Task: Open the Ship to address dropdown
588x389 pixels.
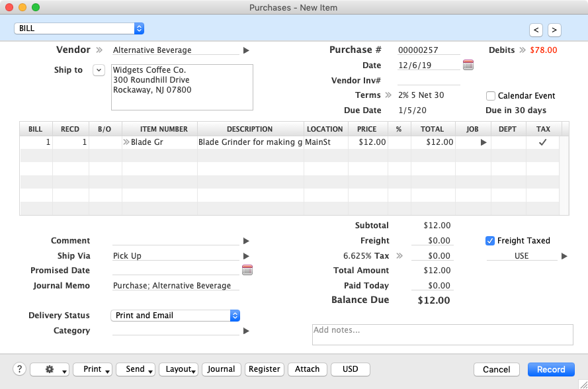Action: pos(99,70)
